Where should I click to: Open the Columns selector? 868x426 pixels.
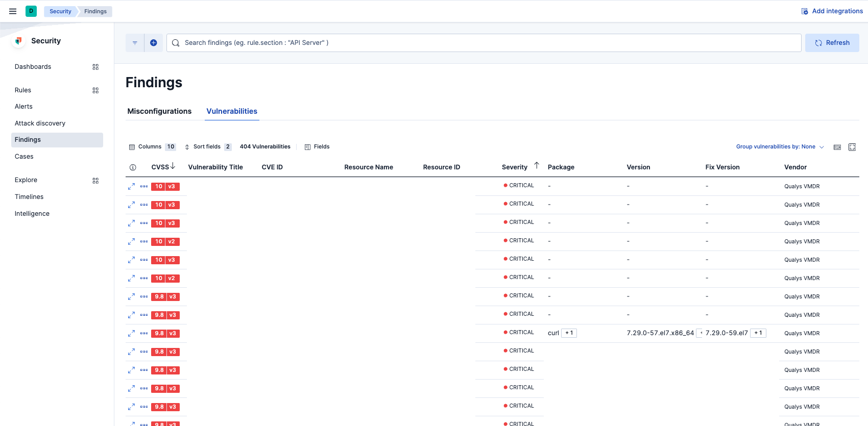point(152,147)
